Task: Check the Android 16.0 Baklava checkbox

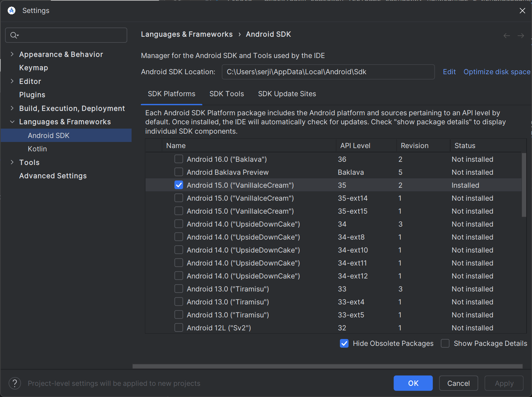Action: tap(179, 159)
